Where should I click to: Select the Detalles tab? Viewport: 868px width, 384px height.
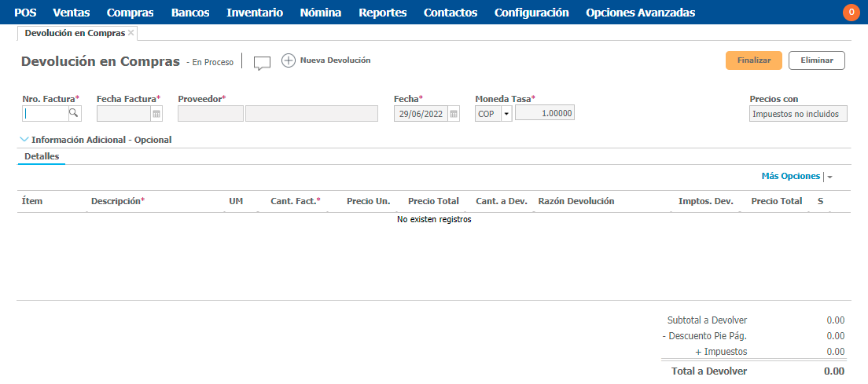42,156
